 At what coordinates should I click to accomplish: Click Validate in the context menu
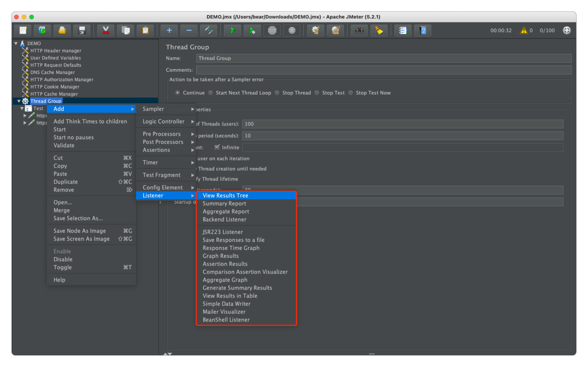[91, 146]
